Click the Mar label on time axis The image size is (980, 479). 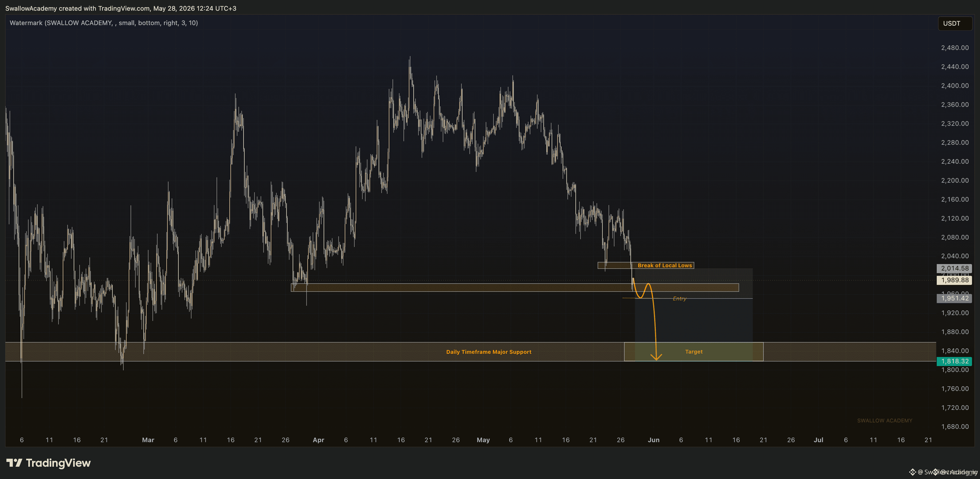click(x=148, y=440)
